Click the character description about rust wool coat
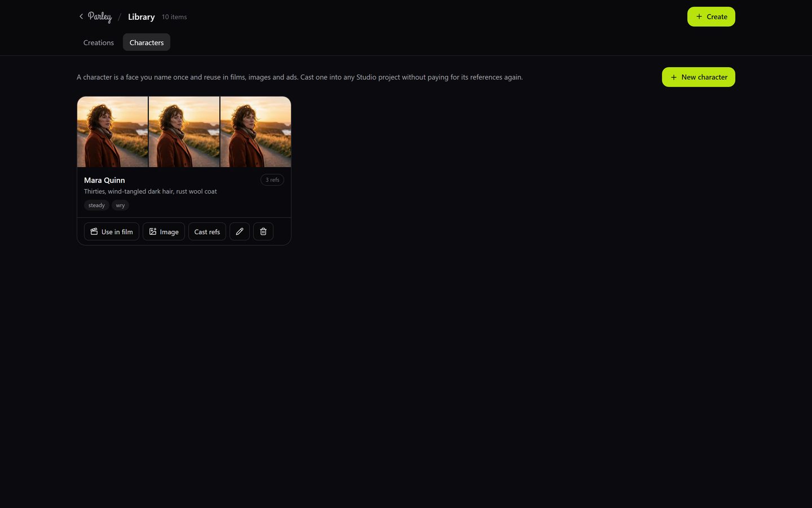This screenshot has height=508, width=812. pos(151,191)
